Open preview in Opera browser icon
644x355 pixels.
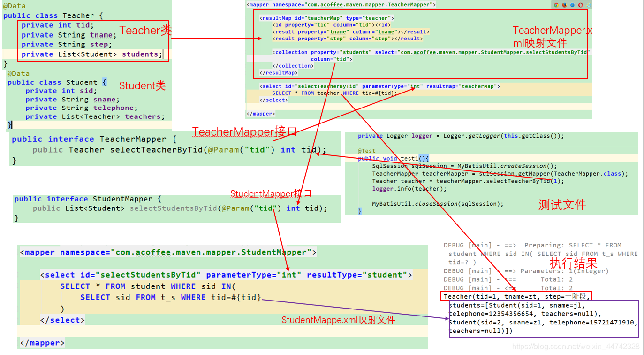pyautogui.click(x=580, y=5)
